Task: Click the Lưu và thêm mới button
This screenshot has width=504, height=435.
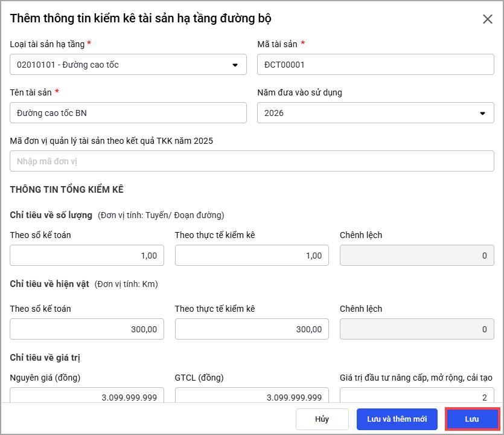Action: coord(397,419)
